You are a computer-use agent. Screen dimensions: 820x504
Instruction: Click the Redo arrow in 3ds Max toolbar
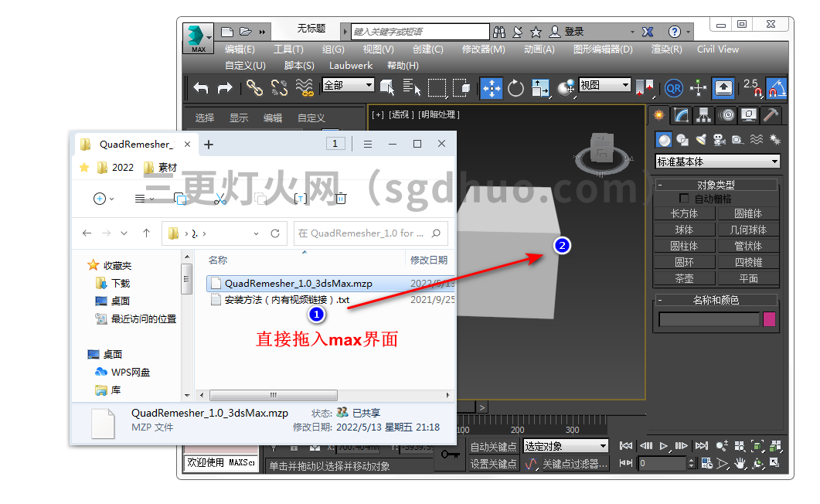pos(224,88)
